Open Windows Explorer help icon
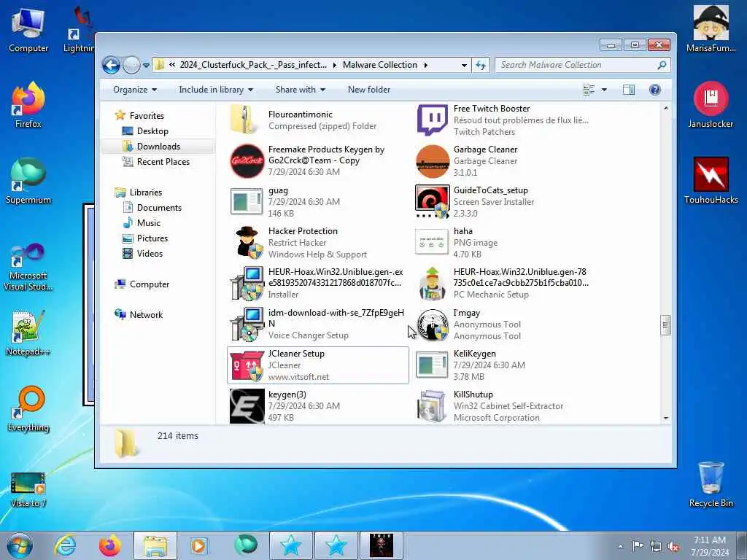Screen dimensions: 747x560 [655, 90]
